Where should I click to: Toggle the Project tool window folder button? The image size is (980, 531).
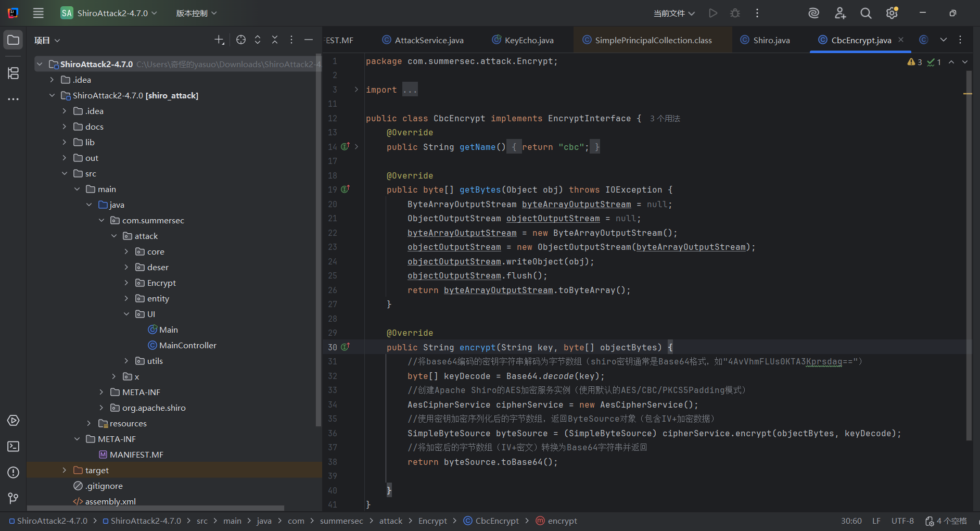(13, 40)
